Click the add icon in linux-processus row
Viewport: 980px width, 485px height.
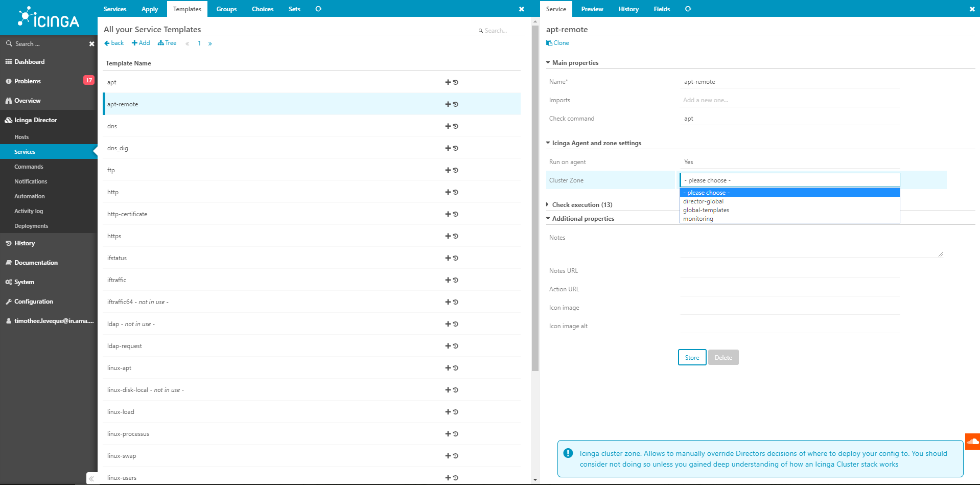[x=448, y=434]
